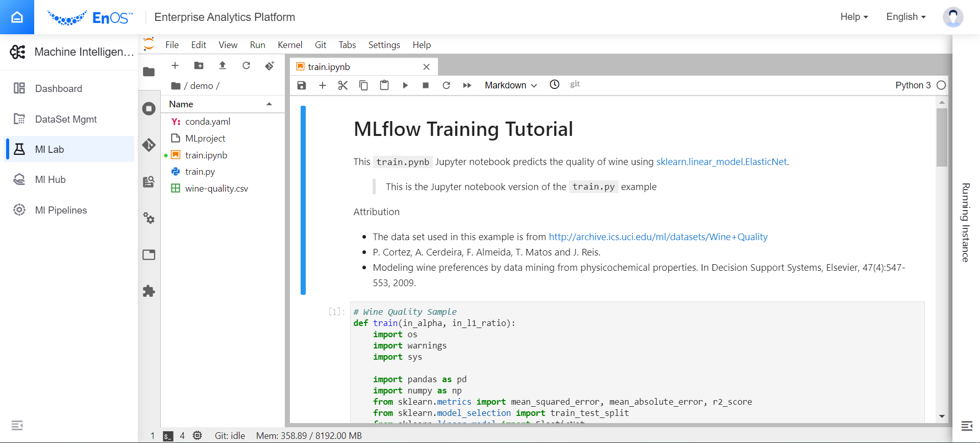Click the root folder icon in breadcrumb
Image resolution: width=980 pixels, height=443 pixels.
pyautogui.click(x=176, y=86)
